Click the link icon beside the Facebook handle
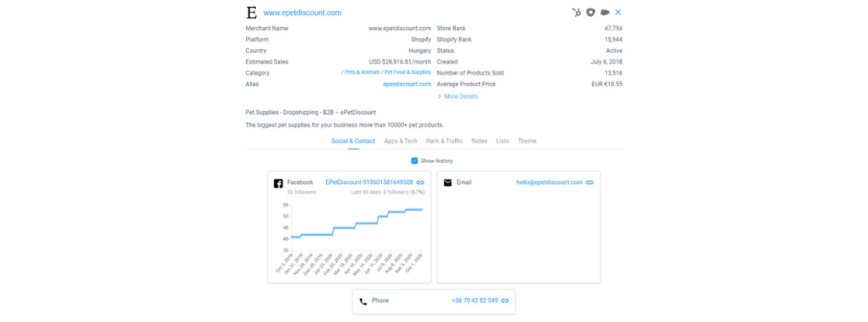 (x=420, y=182)
